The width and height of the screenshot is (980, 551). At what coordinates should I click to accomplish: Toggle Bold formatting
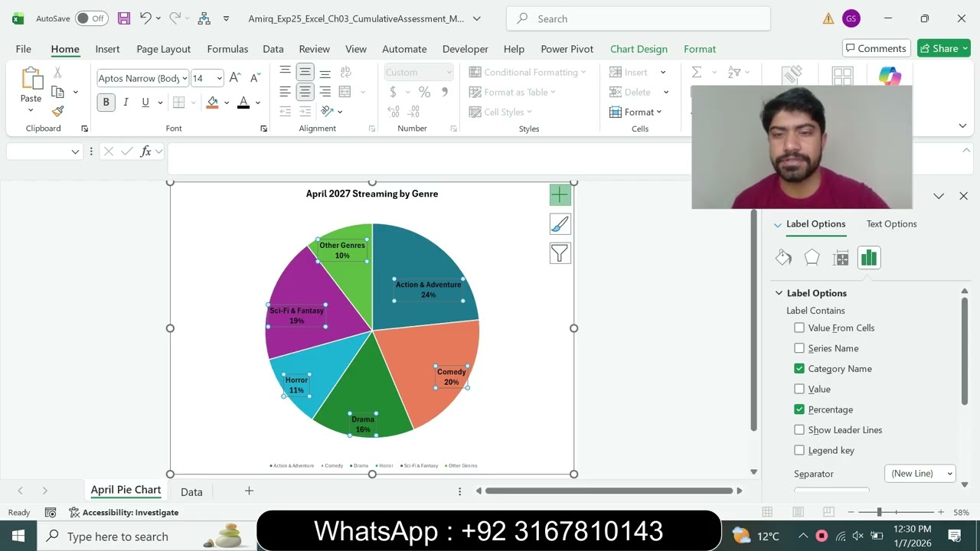pyautogui.click(x=106, y=103)
